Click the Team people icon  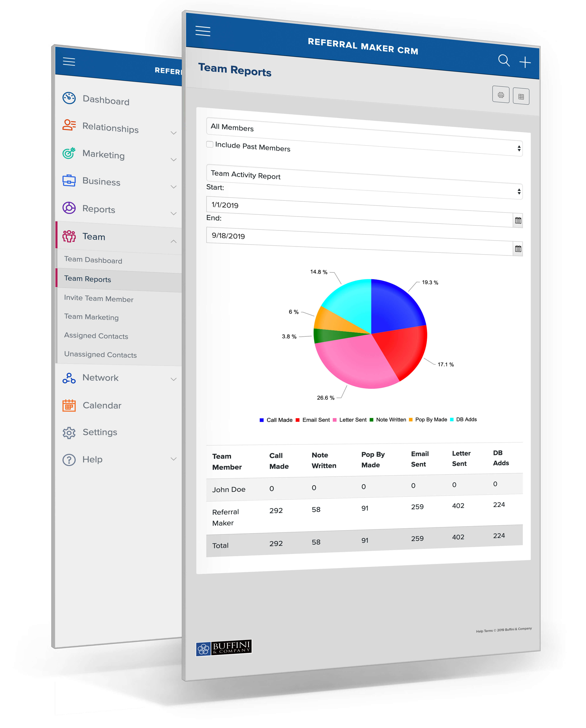pyautogui.click(x=69, y=236)
